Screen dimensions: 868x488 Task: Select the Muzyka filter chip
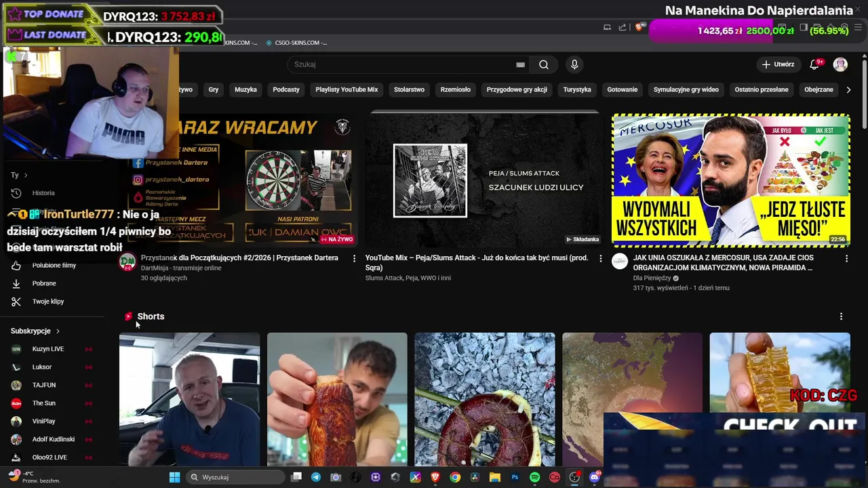pos(245,89)
